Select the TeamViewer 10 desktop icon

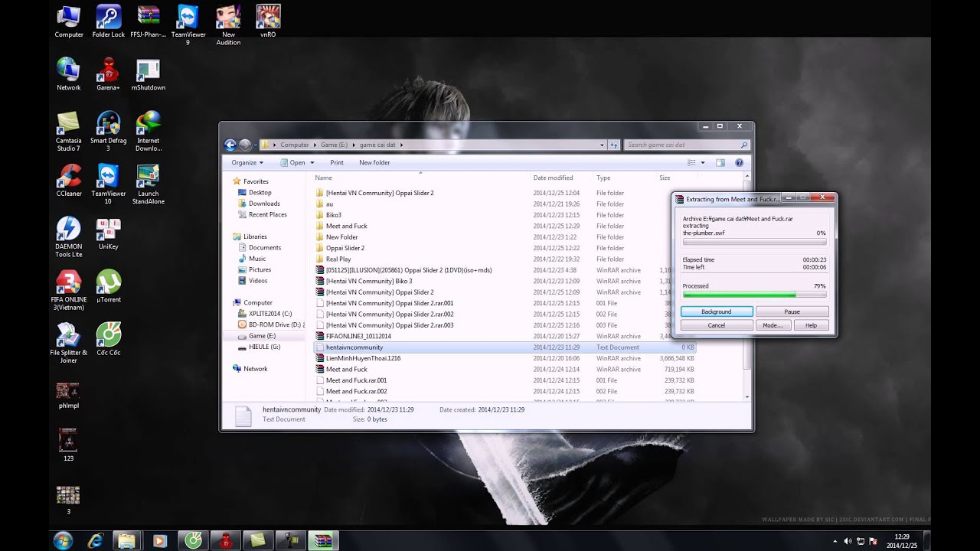point(108,184)
